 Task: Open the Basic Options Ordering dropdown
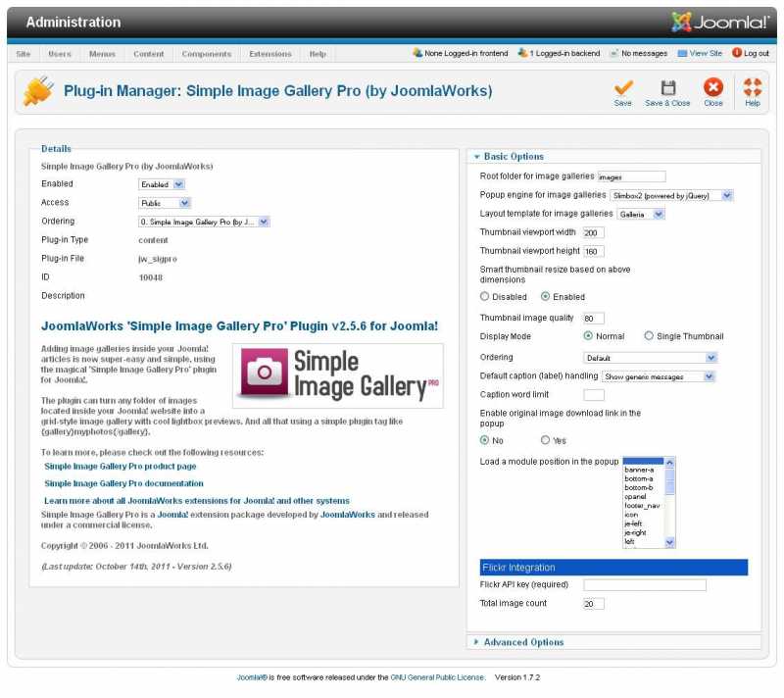[x=651, y=358]
